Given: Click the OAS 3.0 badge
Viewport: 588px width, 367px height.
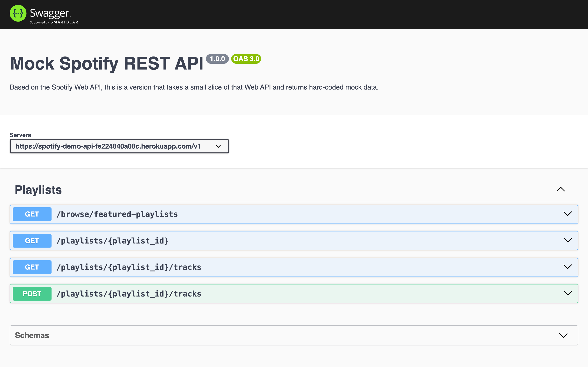Looking at the screenshot, I should [x=246, y=58].
